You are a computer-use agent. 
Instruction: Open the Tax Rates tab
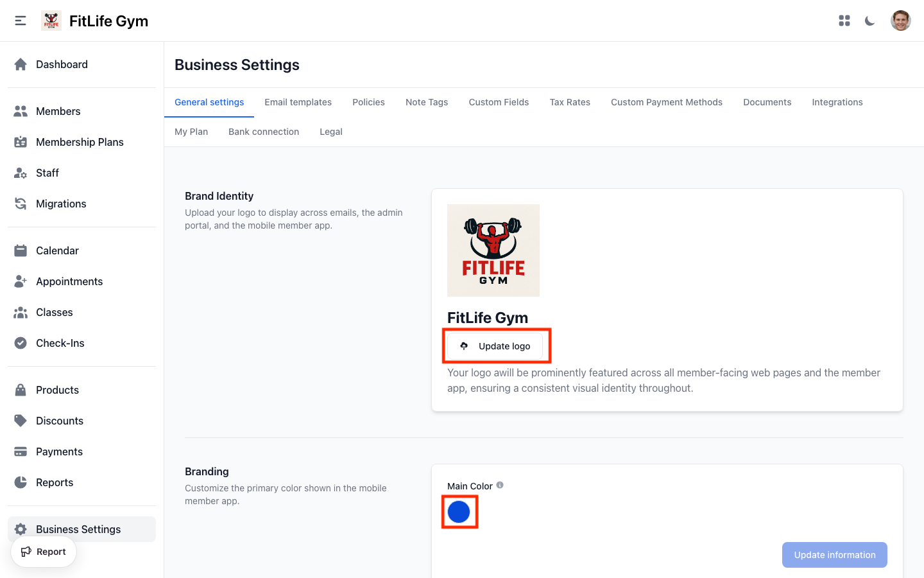click(570, 102)
